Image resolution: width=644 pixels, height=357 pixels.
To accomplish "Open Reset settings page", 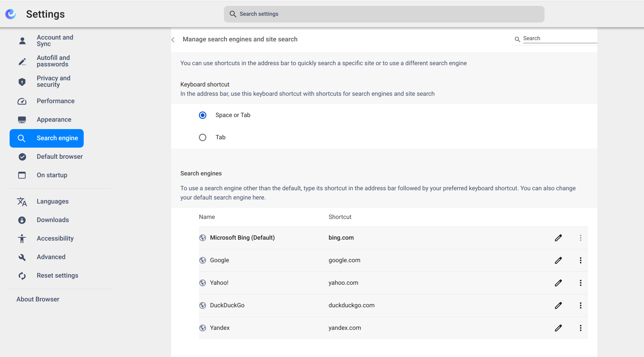I will (x=46, y=276).
